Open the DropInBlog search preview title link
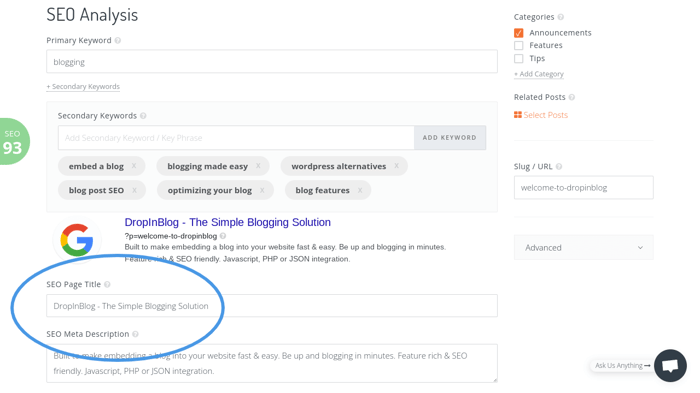The height and width of the screenshot is (393, 700). click(228, 222)
